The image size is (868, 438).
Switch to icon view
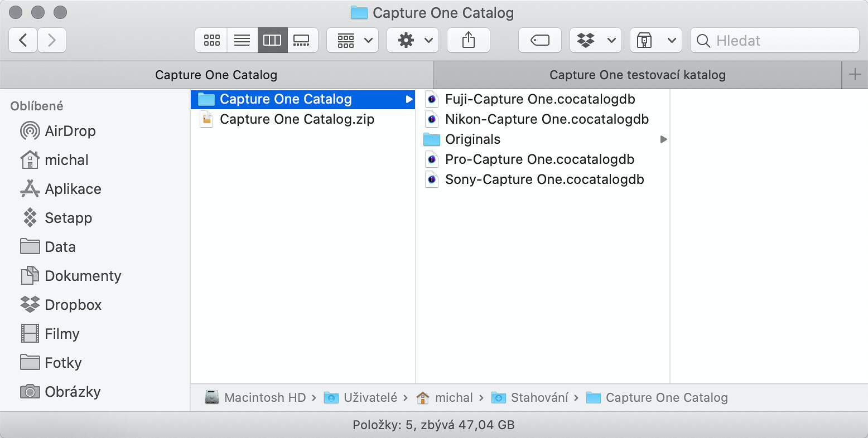[211, 40]
